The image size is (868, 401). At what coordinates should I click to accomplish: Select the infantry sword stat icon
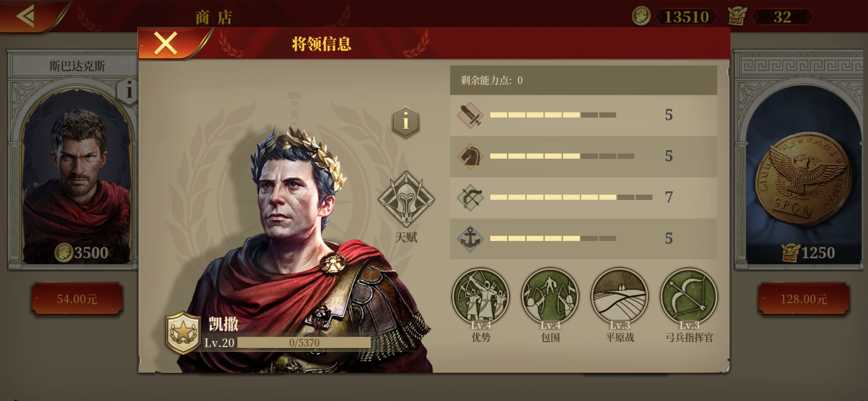tap(470, 115)
